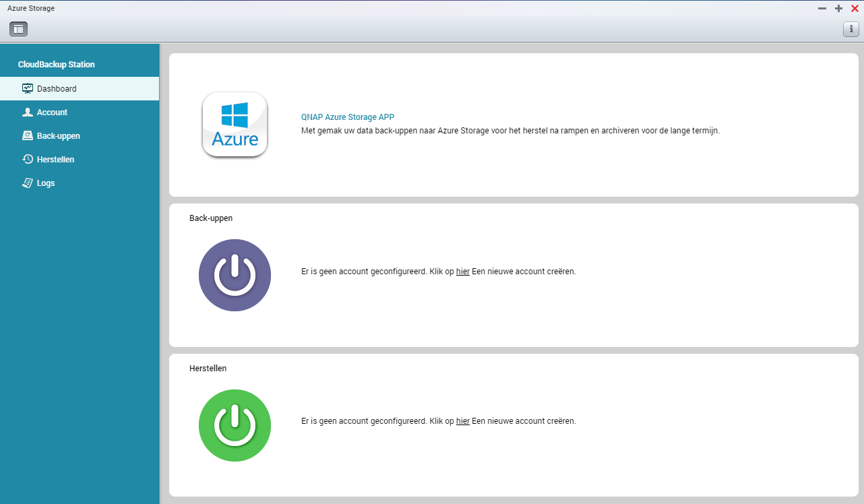This screenshot has width=864, height=504.
Task: Click the plus button in the title bar
Action: [838, 8]
